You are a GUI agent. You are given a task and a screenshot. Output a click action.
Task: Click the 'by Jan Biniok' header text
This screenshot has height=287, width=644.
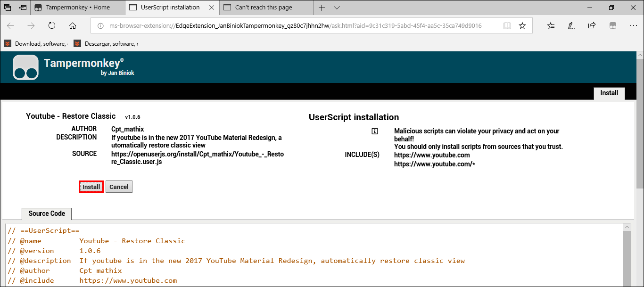click(x=117, y=73)
